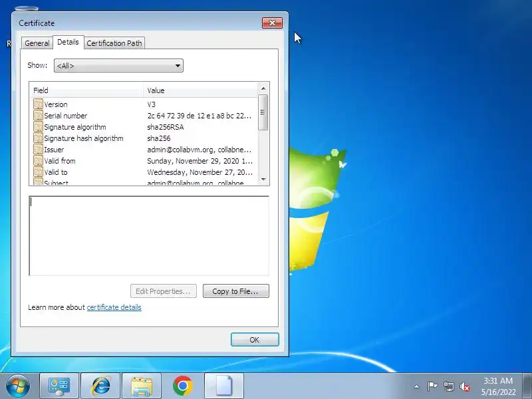Select Sunday, November 29, 2020 value
The height and width of the screenshot is (399, 532).
point(200,161)
